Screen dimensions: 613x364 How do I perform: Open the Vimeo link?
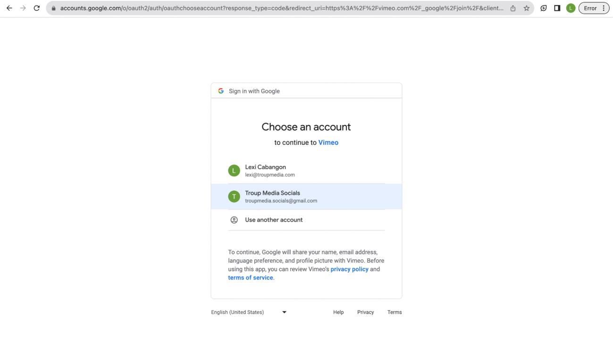pyautogui.click(x=328, y=142)
